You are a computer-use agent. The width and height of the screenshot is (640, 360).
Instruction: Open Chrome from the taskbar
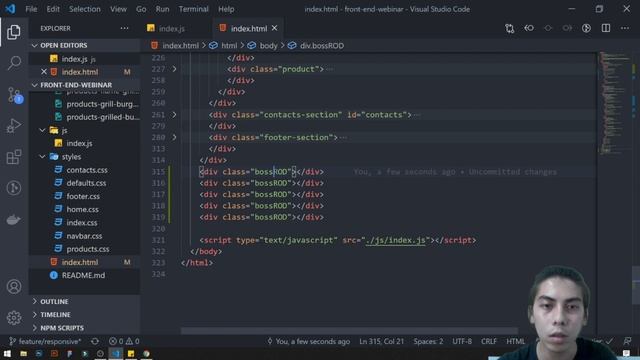(146, 353)
